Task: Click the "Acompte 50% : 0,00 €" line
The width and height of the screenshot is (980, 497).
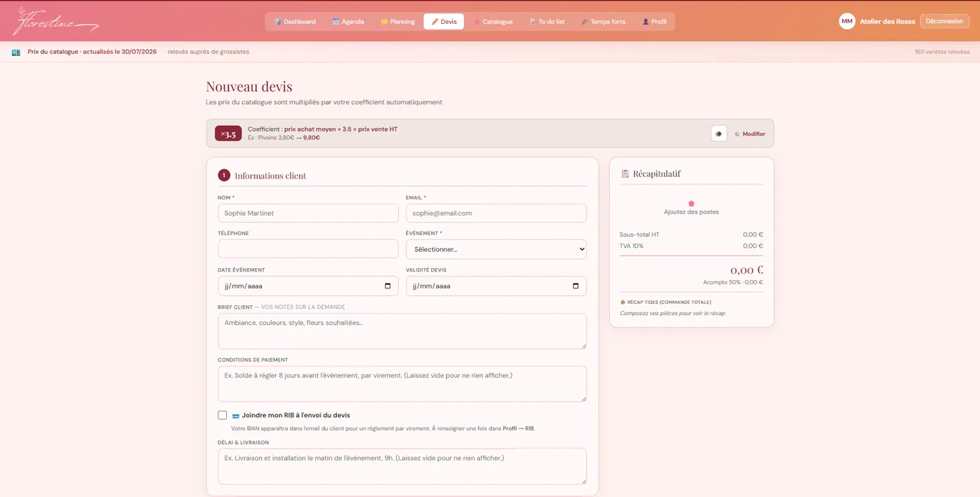Action: [733, 282]
